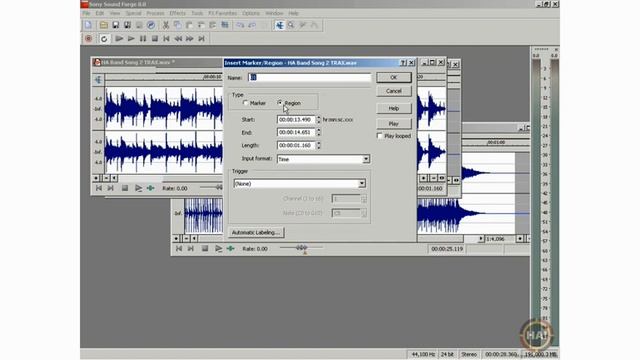Click Go to Start in HA Band Song data window

[x=99, y=188]
